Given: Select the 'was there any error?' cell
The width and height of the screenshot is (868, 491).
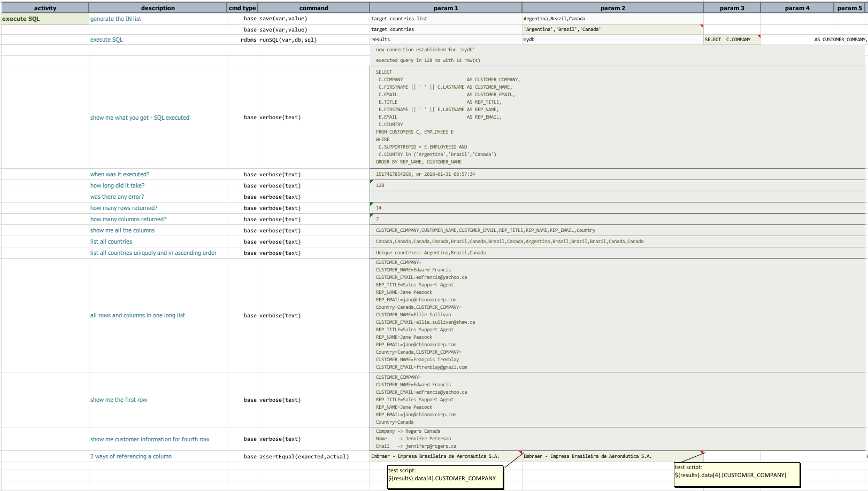Looking at the screenshot, I should (158, 197).
